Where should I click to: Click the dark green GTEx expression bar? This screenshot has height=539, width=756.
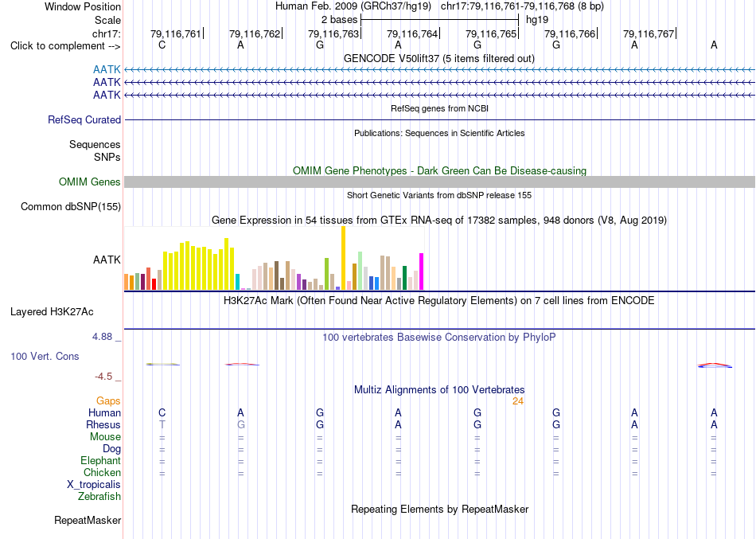[404, 278]
